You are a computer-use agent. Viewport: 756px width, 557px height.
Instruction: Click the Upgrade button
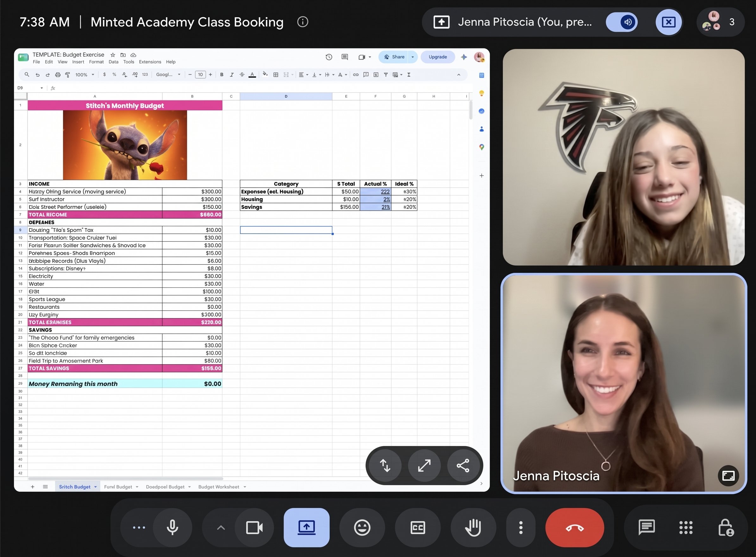pos(438,57)
